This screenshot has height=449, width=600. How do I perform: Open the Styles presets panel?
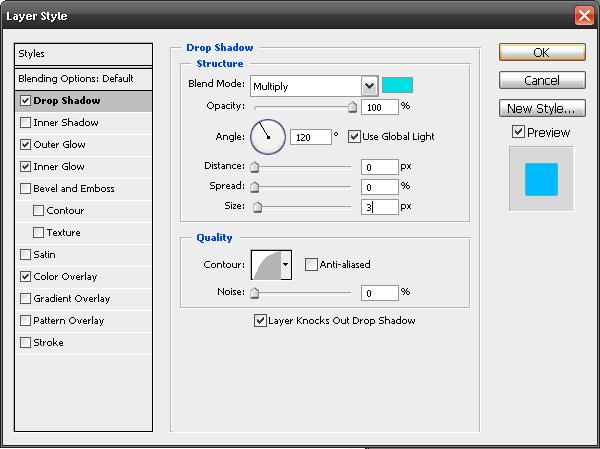point(83,54)
